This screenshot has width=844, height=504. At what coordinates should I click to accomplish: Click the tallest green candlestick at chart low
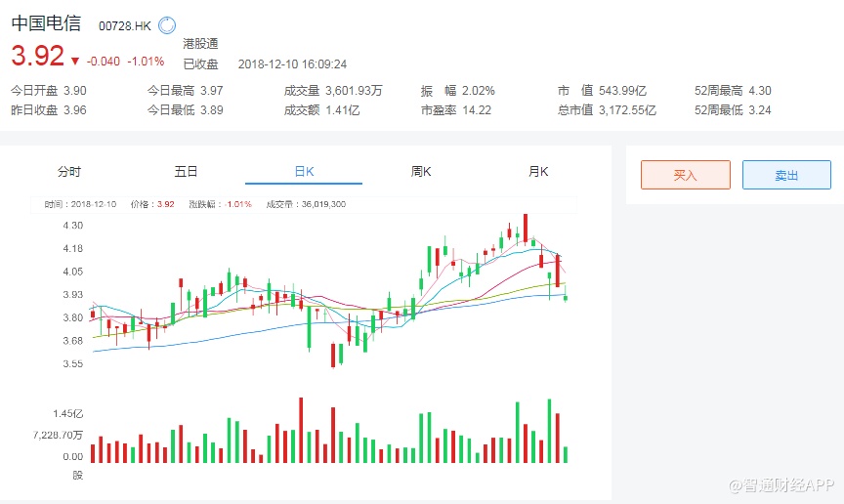(x=310, y=328)
